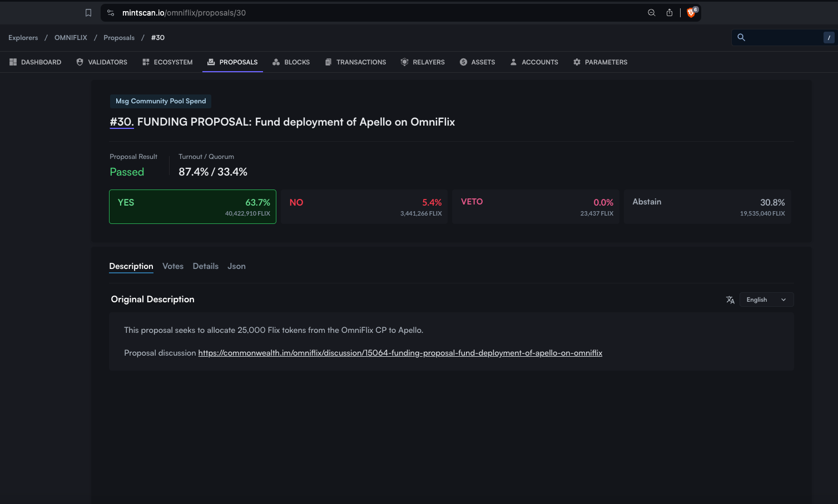This screenshot has width=838, height=504.
Task: Click Explorers breadcrumb link
Action: pyautogui.click(x=23, y=38)
